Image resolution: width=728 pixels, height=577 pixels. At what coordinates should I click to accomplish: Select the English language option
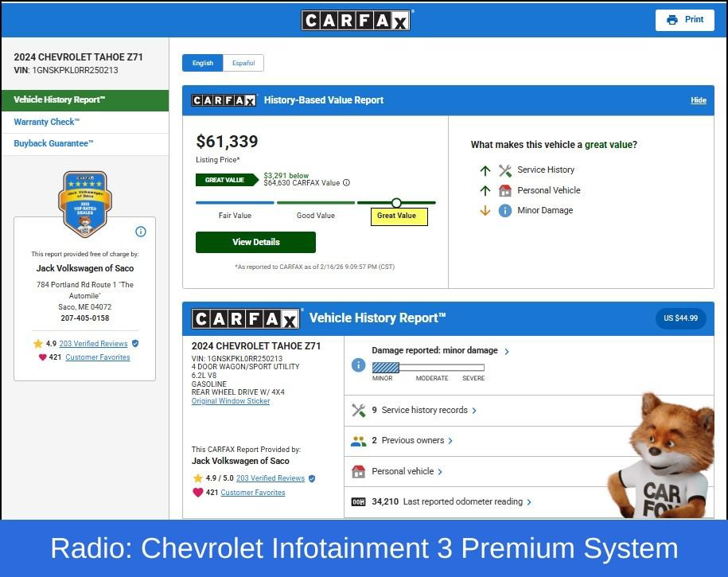coord(203,63)
